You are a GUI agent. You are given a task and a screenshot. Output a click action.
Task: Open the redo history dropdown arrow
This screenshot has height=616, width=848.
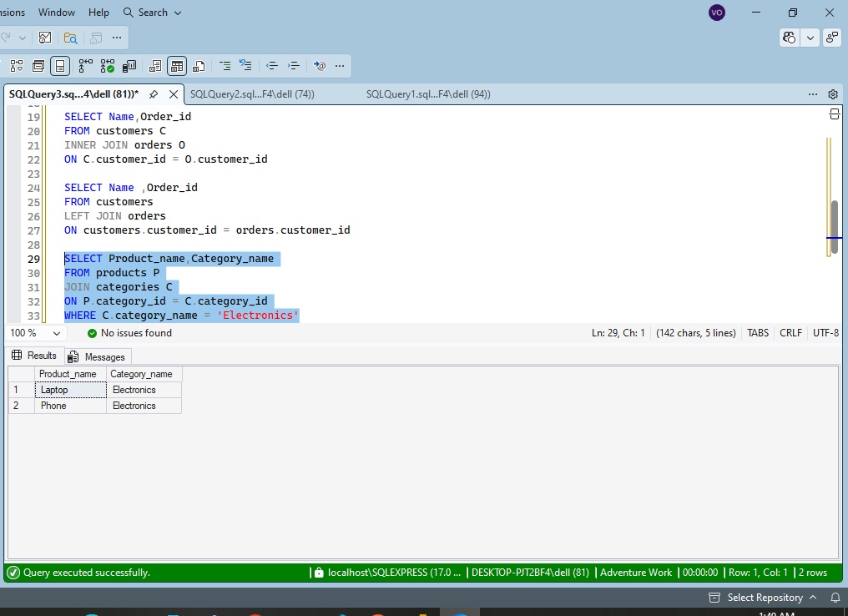pyautogui.click(x=23, y=38)
